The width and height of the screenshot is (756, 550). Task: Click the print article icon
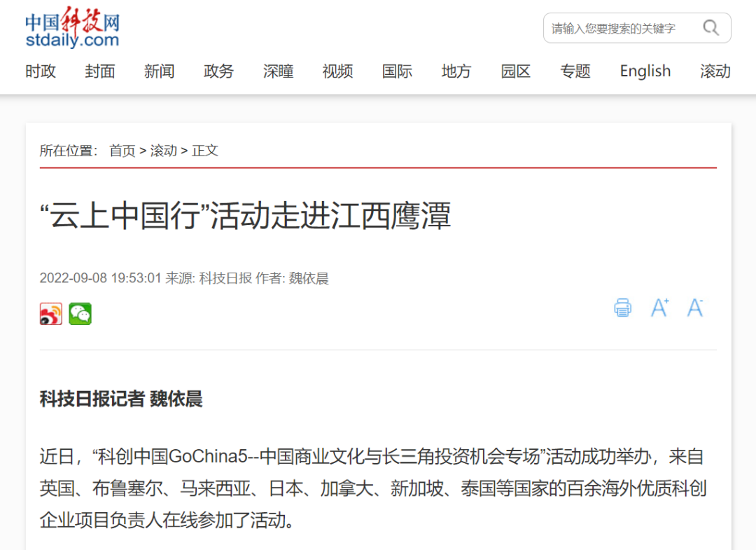(622, 308)
